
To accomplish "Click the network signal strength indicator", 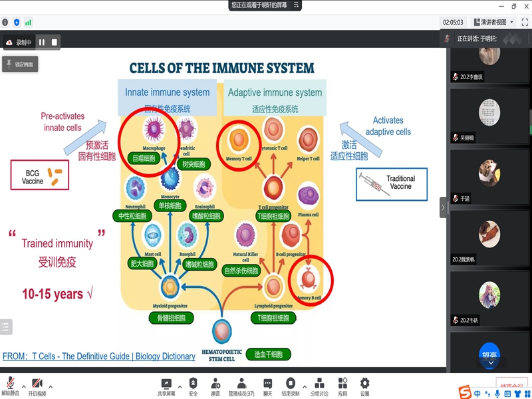I will pos(29,22).
